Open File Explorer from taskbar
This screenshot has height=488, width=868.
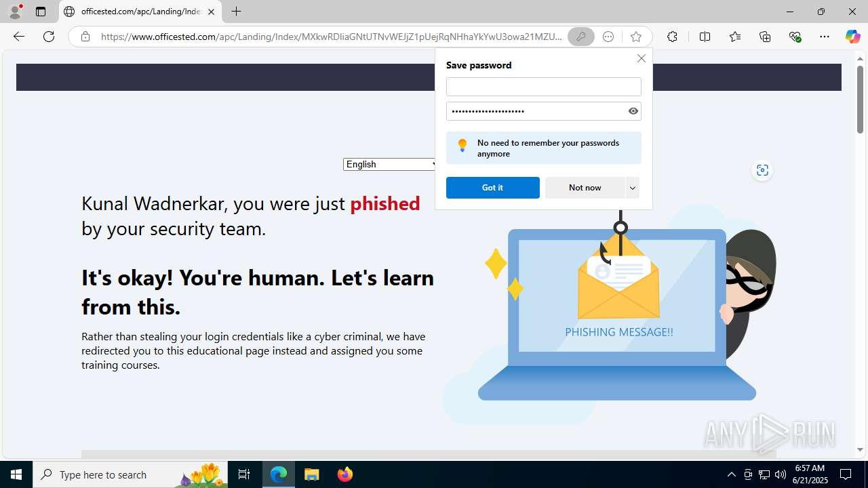pos(311,474)
